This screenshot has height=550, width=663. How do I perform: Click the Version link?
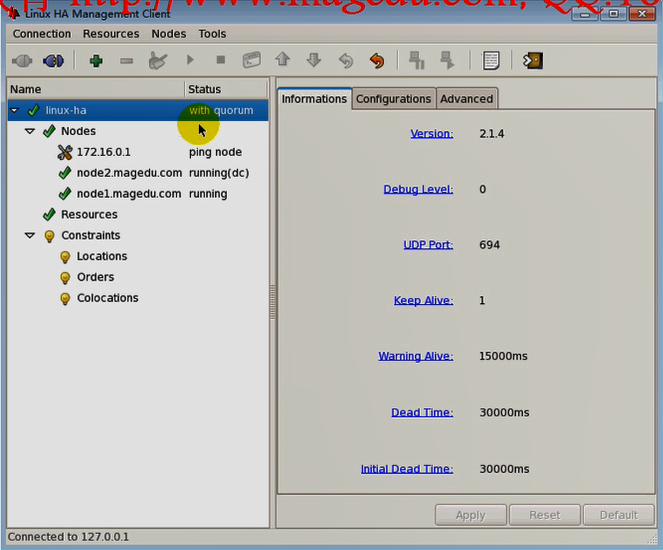coord(432,134)
